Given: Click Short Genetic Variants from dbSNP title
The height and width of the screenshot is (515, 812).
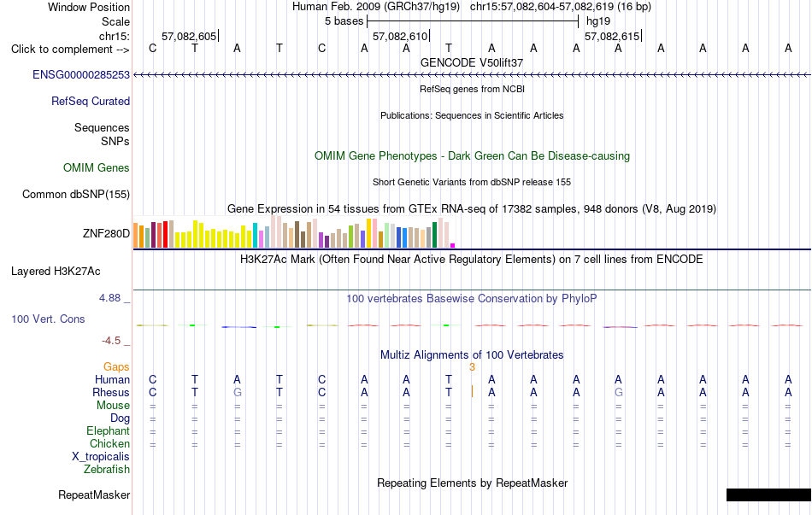Looking at the screenshot, I should click(472, 182).
